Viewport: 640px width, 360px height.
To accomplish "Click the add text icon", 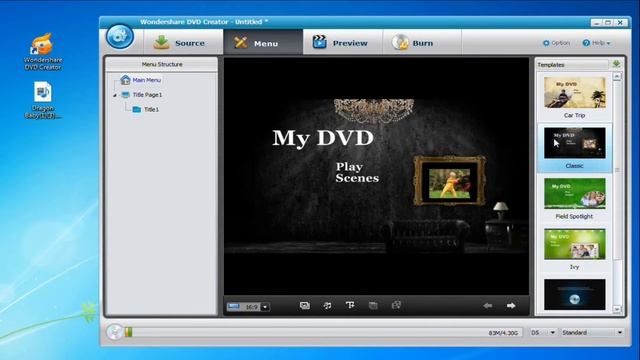I will tap(350, 305).
